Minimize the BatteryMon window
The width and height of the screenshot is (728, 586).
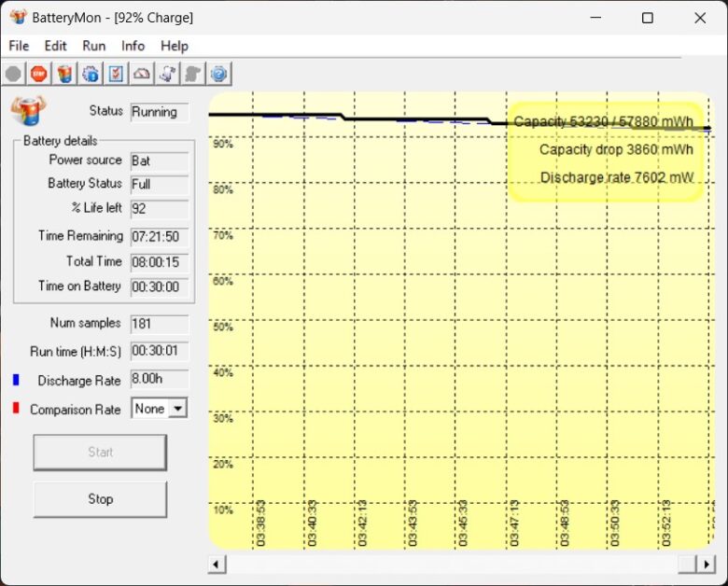click(x=595, y=18)
